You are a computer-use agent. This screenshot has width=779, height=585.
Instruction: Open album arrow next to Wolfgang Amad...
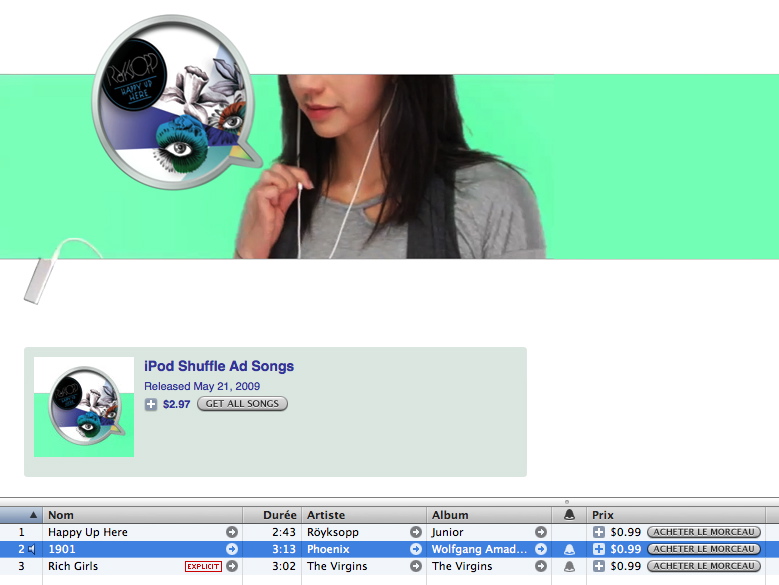coord(541,549)
